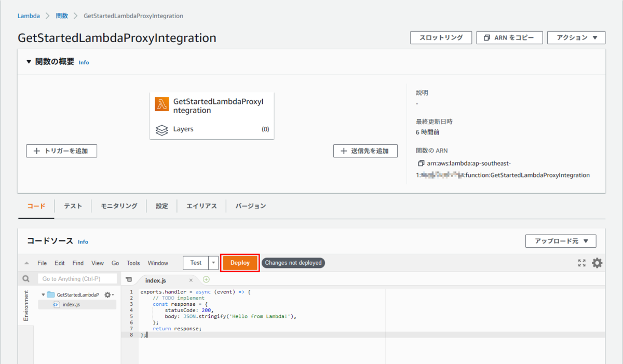Switch to the コード tab
The height and width of the screenshot is (364, 623).
point(36,206)
